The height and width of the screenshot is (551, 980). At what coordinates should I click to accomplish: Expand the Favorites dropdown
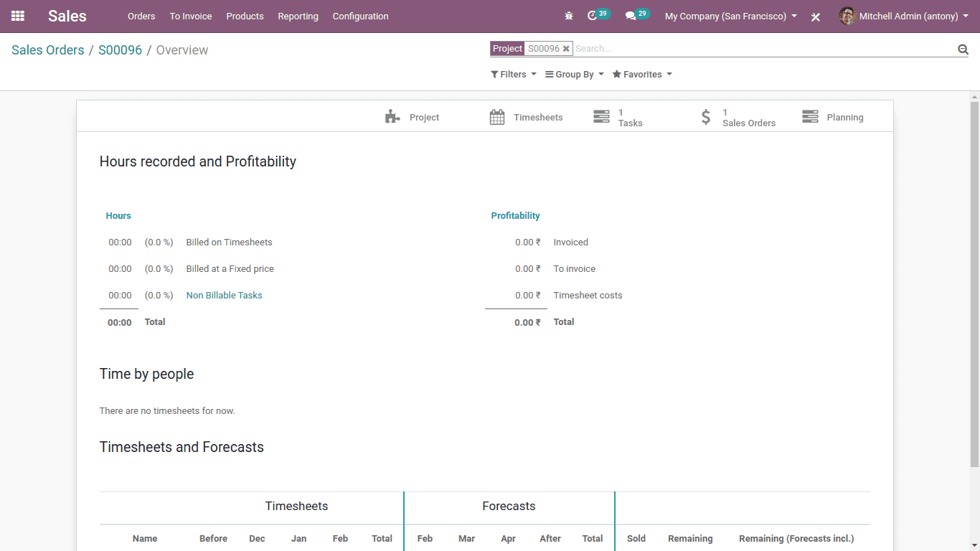(642, 75)
